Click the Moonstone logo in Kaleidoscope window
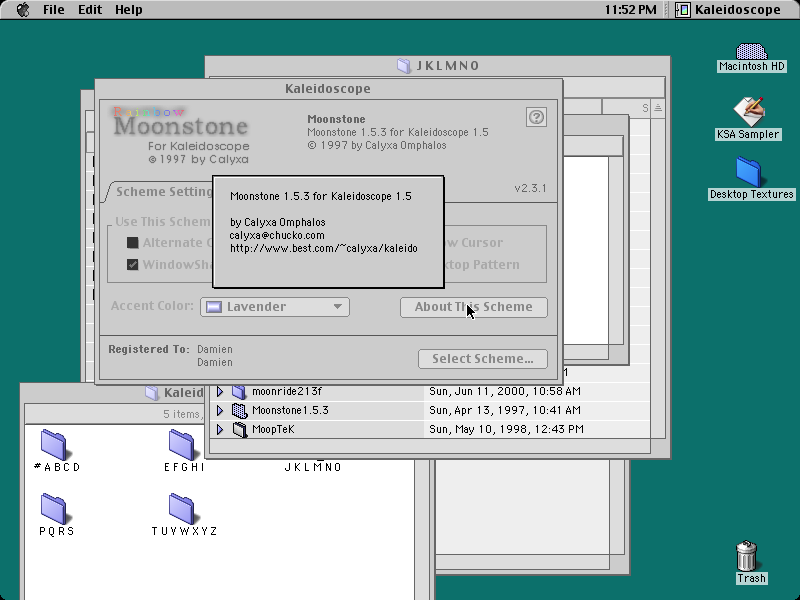The height and width of the screenshot is (600, 800). point(181,136)
